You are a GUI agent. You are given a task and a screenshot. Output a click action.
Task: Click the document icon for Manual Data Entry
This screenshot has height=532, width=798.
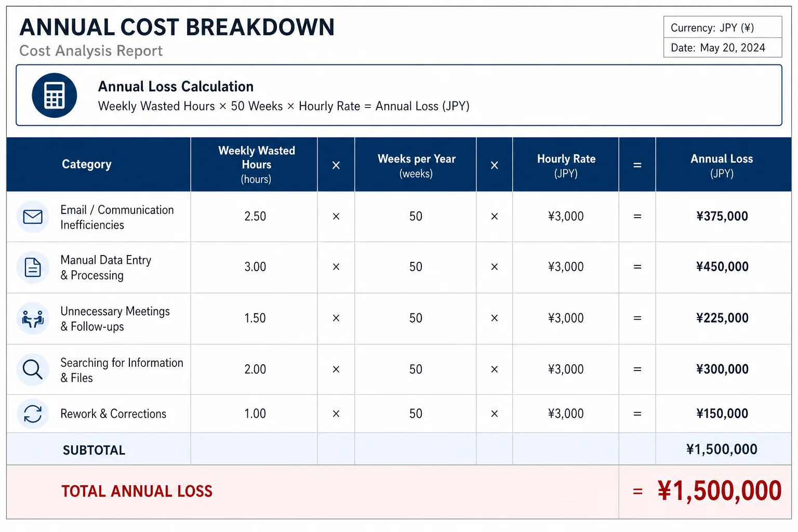coord(33,268)
